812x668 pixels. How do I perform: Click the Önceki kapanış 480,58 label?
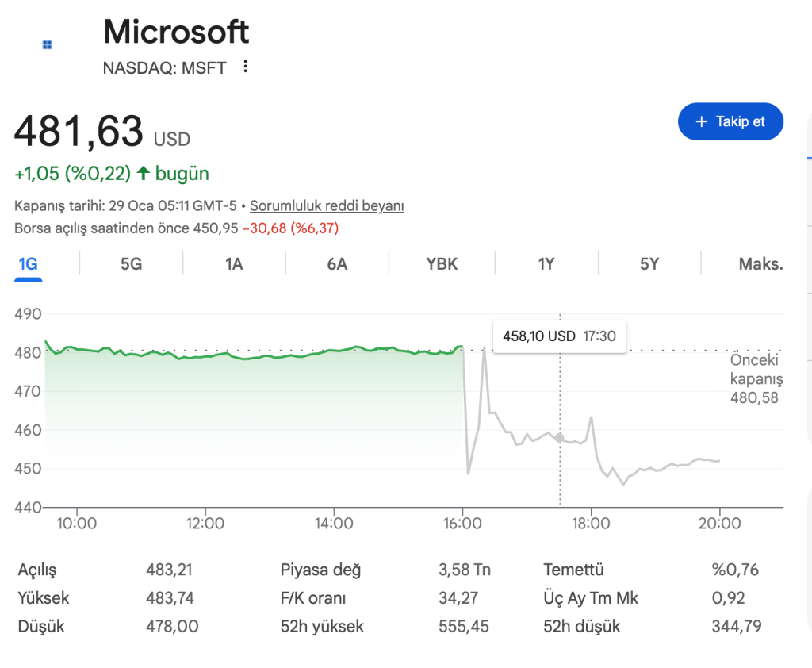tap(756, 378)
